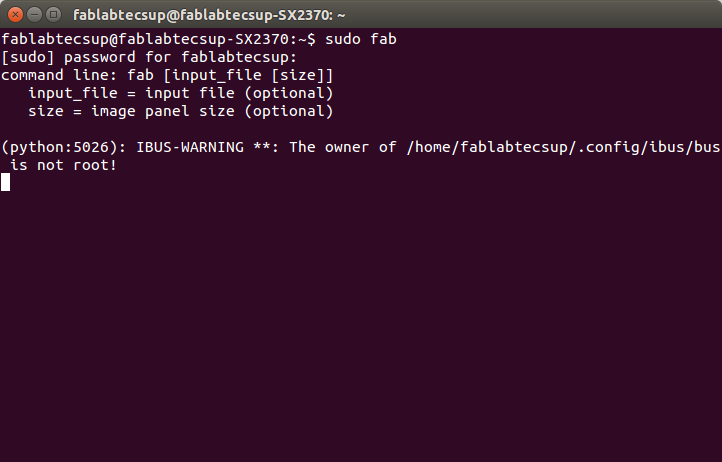The width and height of the screenshot is (722, 462).
Task: Click "(optional)" on the input_file line
Action: [x=289, y=94]
